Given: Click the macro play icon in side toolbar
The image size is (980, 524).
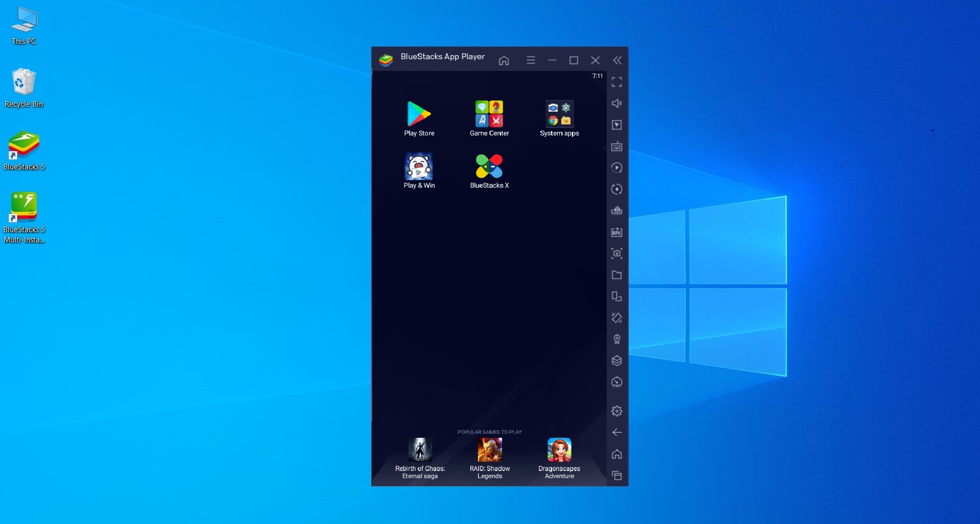Looking at the screenshot, I should pos(617,168).
